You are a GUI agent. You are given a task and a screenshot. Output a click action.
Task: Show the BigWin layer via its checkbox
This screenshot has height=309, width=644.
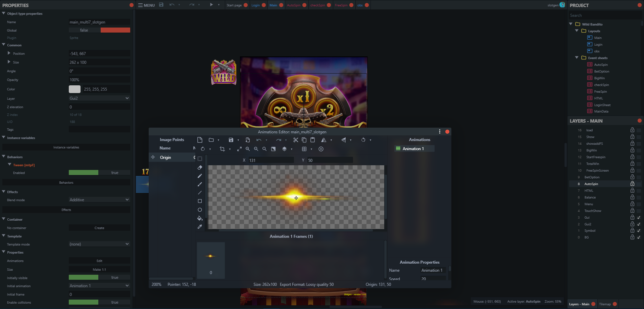point(639,150)
